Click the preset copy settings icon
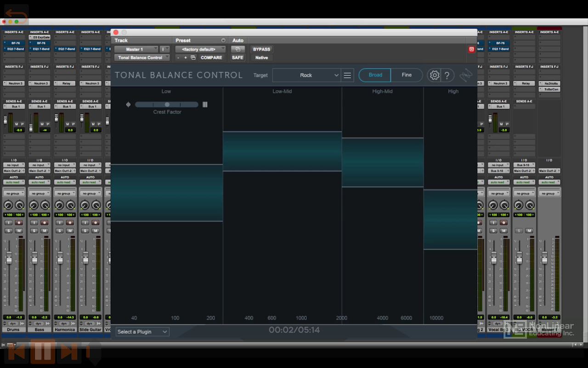Viewport: 588px width, 368px height. (193, 57)
